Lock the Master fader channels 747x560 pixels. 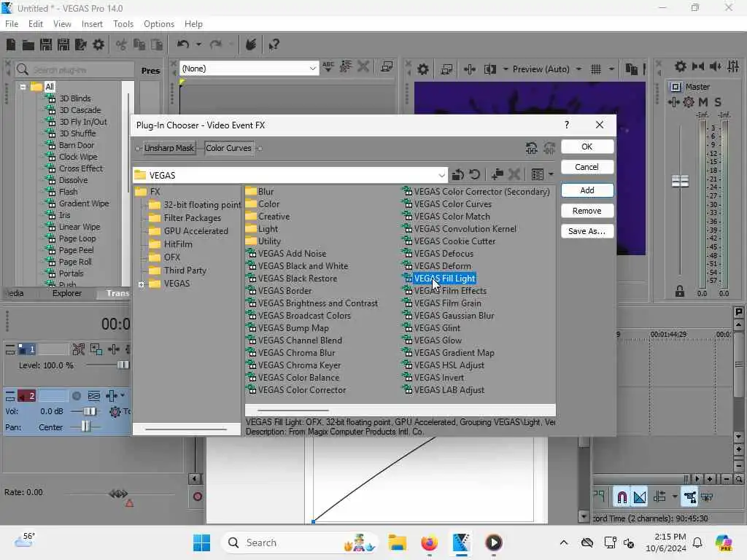click(x=680, y=292)
